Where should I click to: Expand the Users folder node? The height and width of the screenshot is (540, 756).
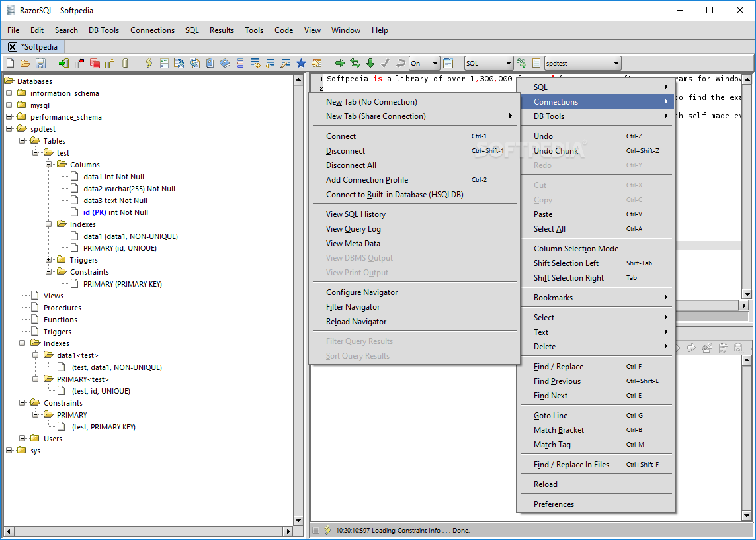click(x=22, y=438)
